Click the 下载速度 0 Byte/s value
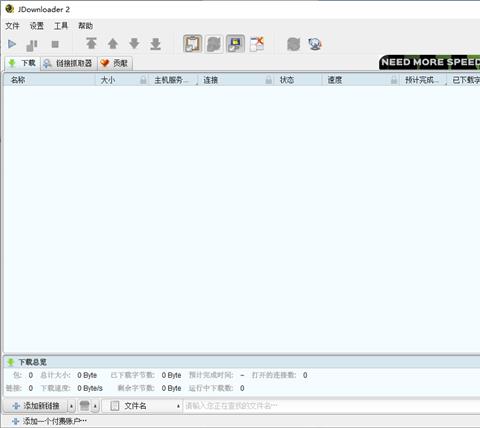The height and width of the screenshot is (428, 480). click(x=90, y=388)
